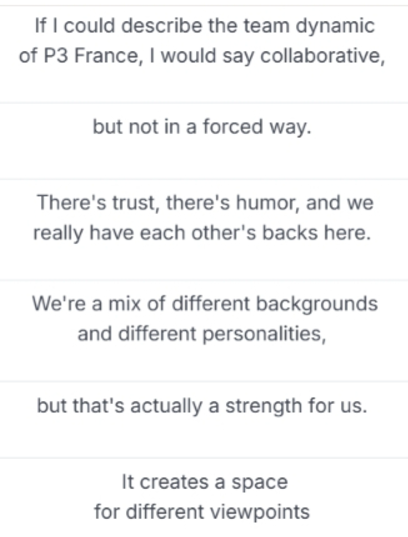Click the word 'viewpoints' in the last caption
The height and width of the screenshot is (537, 408).
point(260,512)
